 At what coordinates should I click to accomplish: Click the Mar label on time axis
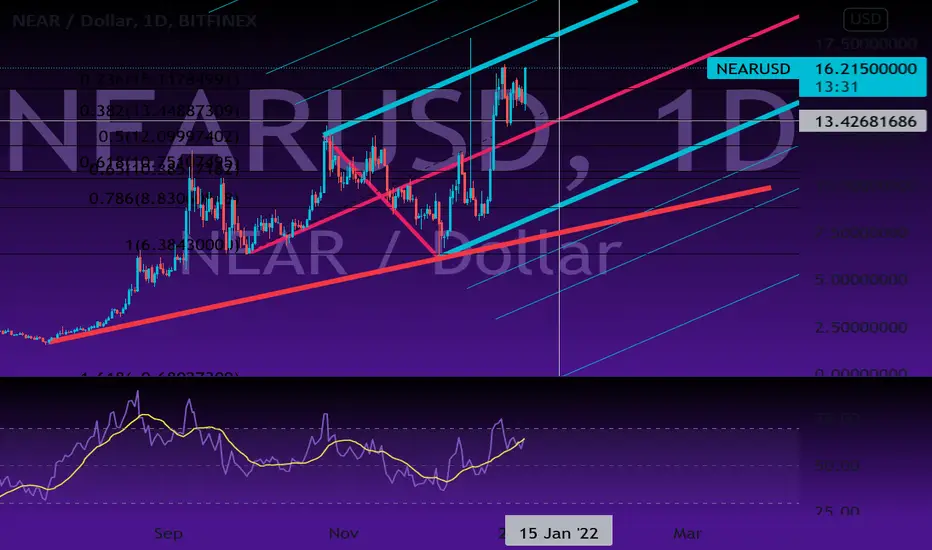687,533
